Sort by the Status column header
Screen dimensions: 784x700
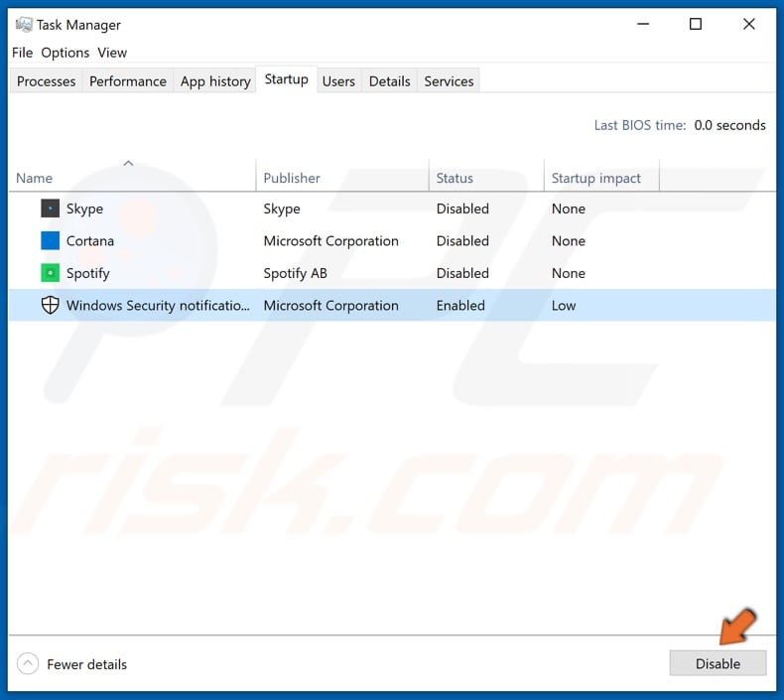click(486, 178)
